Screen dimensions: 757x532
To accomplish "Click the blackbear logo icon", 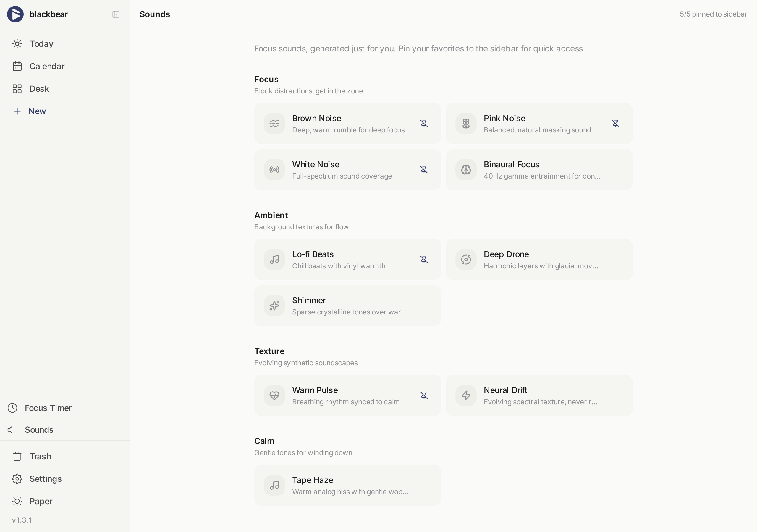I will [x=15, y=14].
